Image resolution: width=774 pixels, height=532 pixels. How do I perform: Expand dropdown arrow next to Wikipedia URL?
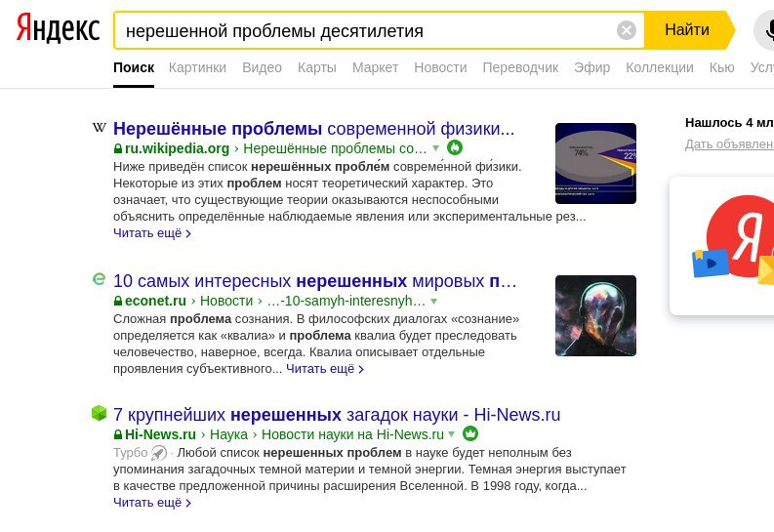[x=435, y=148]
